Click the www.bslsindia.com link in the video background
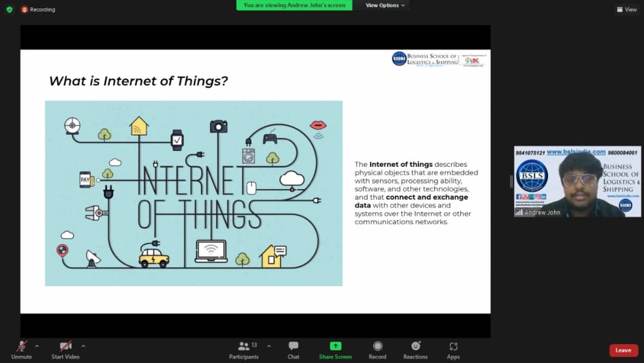The height and width of the screenshot is (363, 644). click(x=576, y=152)
